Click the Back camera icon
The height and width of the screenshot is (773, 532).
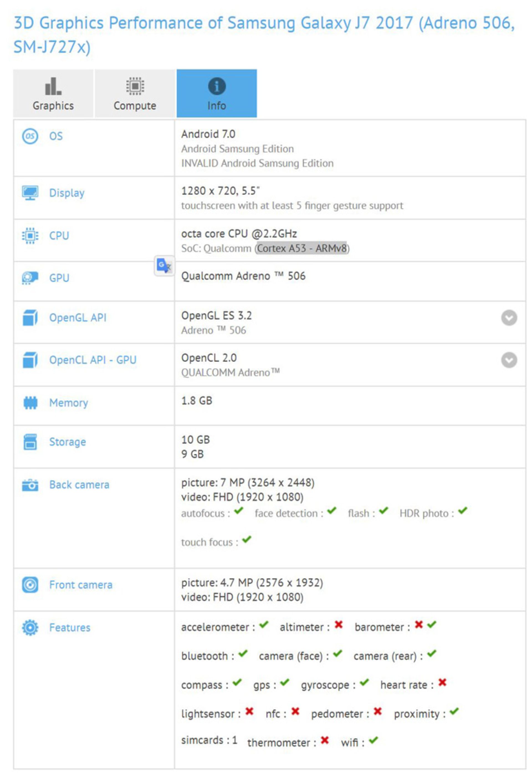(x=30, y=485)
